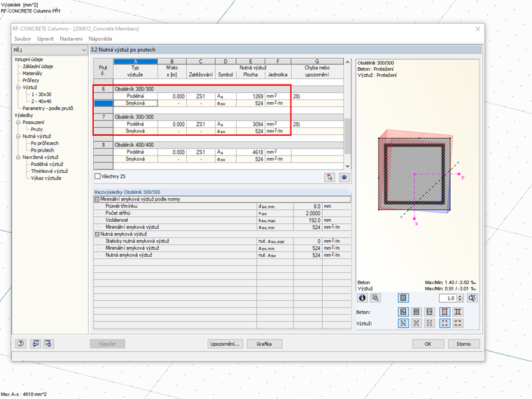Select first Výztuž strain display icon
The height and width of the screenshot is (399, 532).
403,323
